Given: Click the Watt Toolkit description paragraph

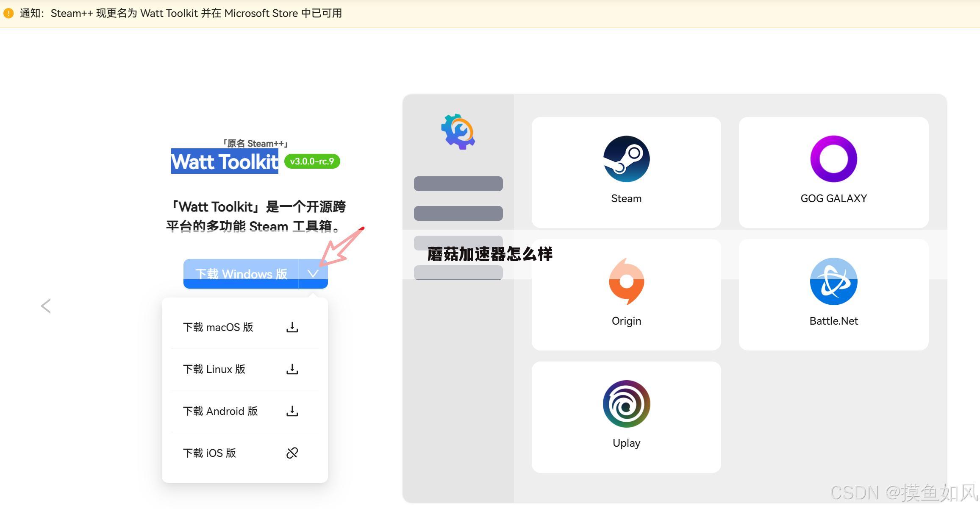Looking at the screenshot, I should pyautogui.click(x=255, y=217).
